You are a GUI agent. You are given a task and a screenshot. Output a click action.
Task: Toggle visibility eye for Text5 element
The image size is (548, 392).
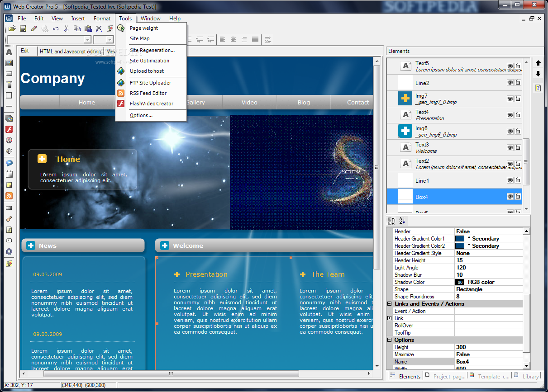[510, 66]
